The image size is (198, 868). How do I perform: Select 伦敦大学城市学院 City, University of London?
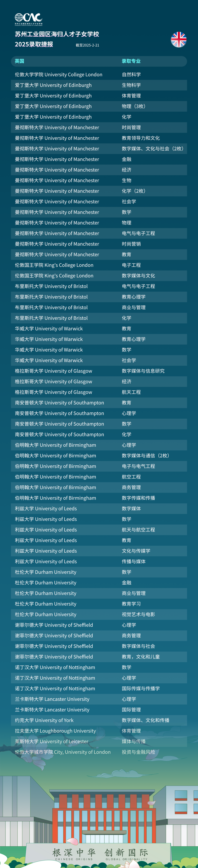[x=63, y=752]
